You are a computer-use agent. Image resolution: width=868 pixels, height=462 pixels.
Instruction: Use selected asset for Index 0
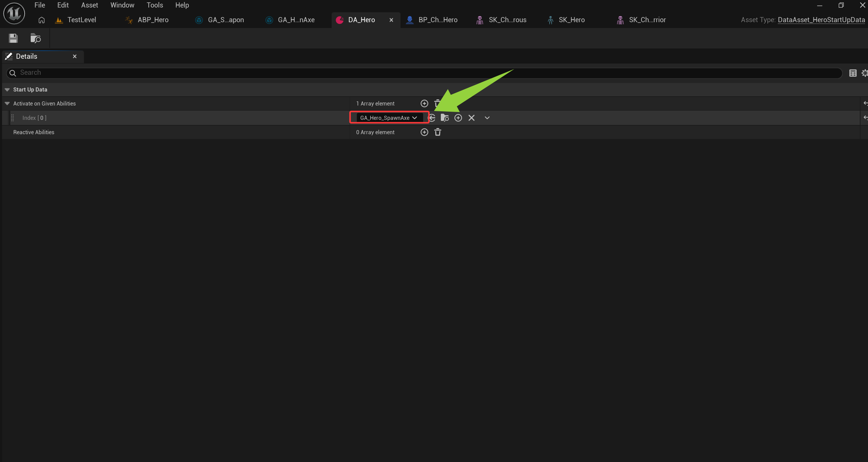432,118
